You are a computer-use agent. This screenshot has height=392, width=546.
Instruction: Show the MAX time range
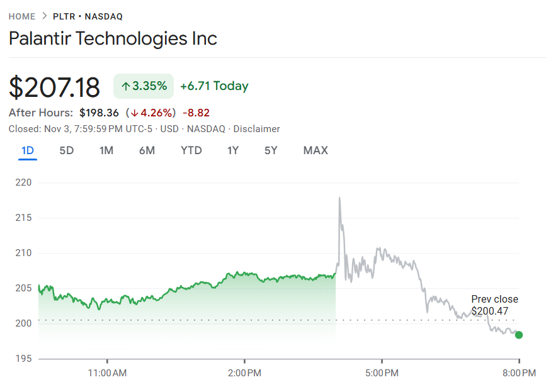coord(315,150)
